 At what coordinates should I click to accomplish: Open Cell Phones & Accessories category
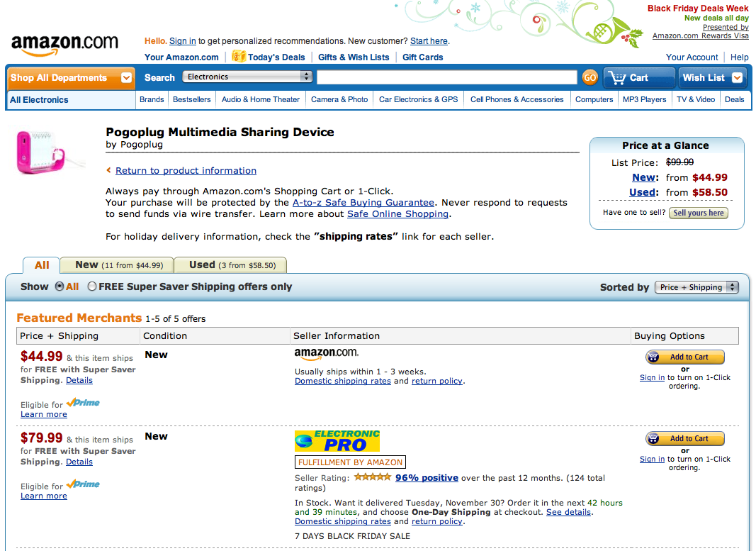tap(517, 99)
